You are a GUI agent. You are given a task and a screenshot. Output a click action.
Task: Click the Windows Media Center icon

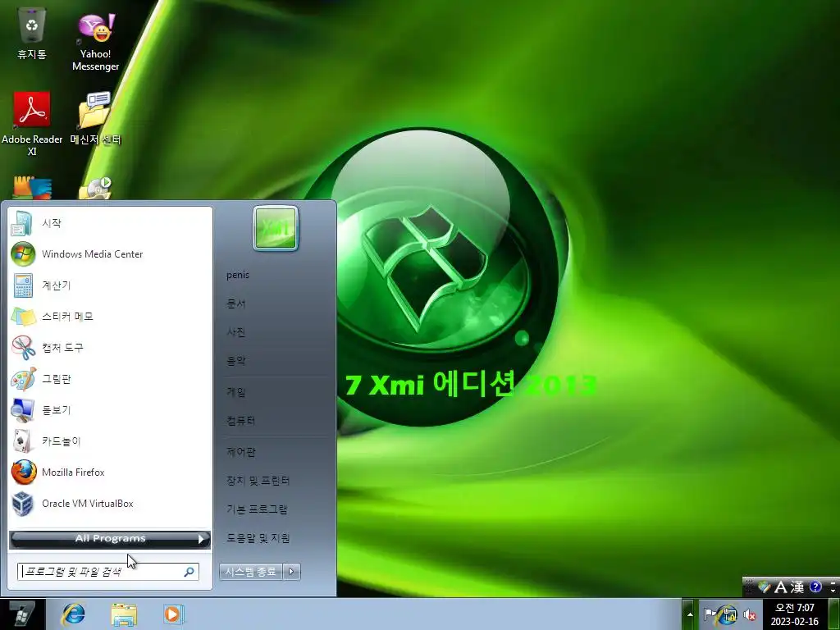pyautogui.click(x=23, y=254)
